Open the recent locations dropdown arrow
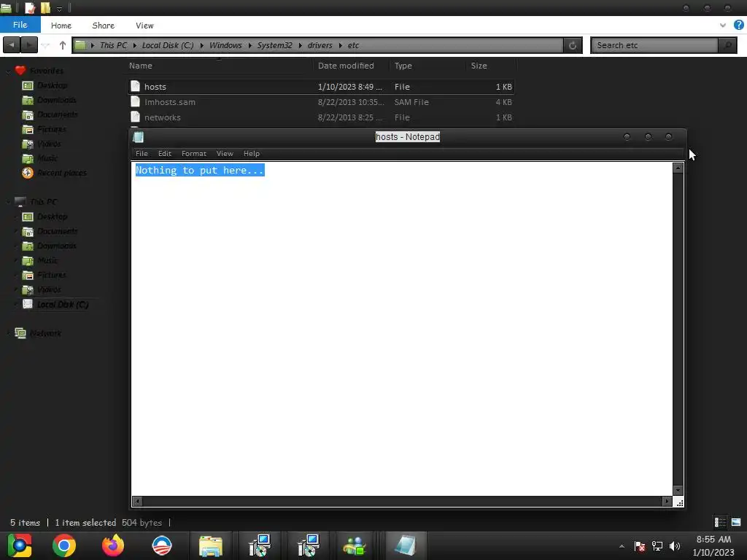This screenshot has height=560, width=747. point(46,46)
